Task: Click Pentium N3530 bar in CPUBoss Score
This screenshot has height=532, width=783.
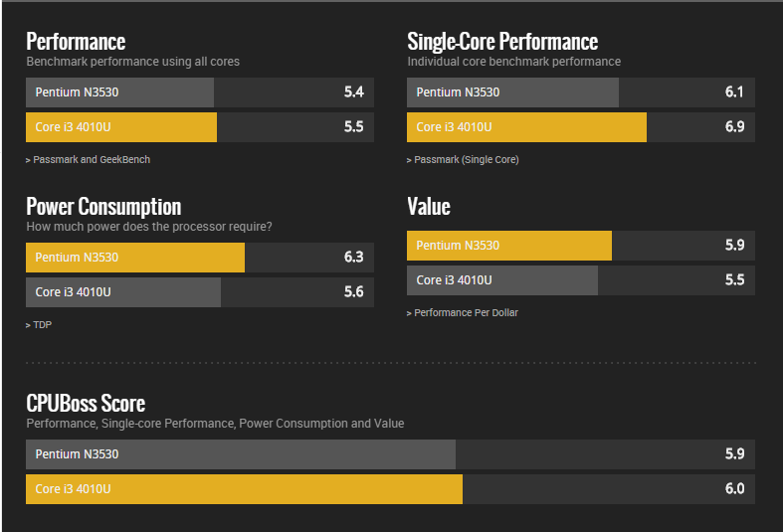Action: coord(389,454)
